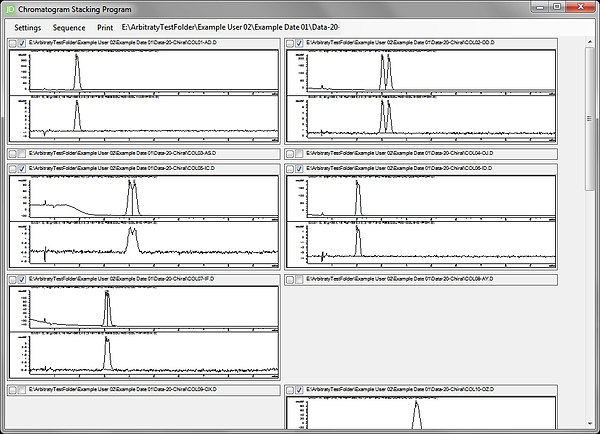Viewport: 600px width, 434px height.
Task: Tick the leftmost checkbox of COL04-OJ.D
Action: 290,153
